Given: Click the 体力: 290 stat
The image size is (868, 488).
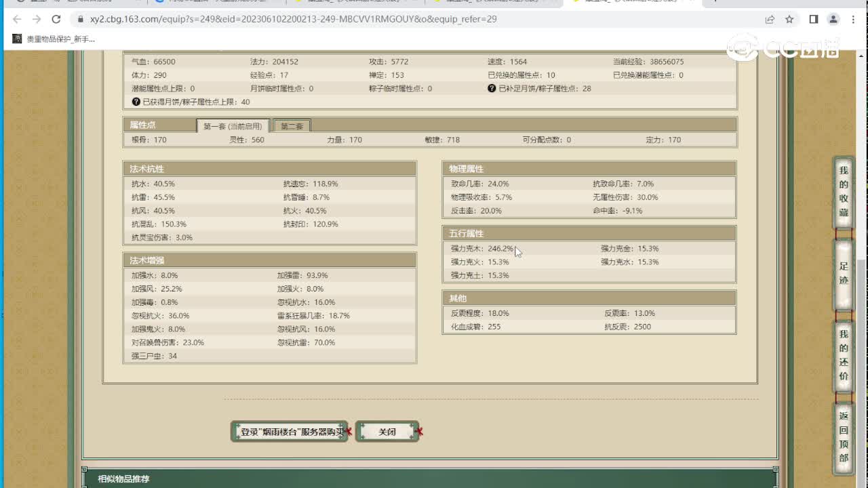Looking at the screenshot, I should 149,75.
